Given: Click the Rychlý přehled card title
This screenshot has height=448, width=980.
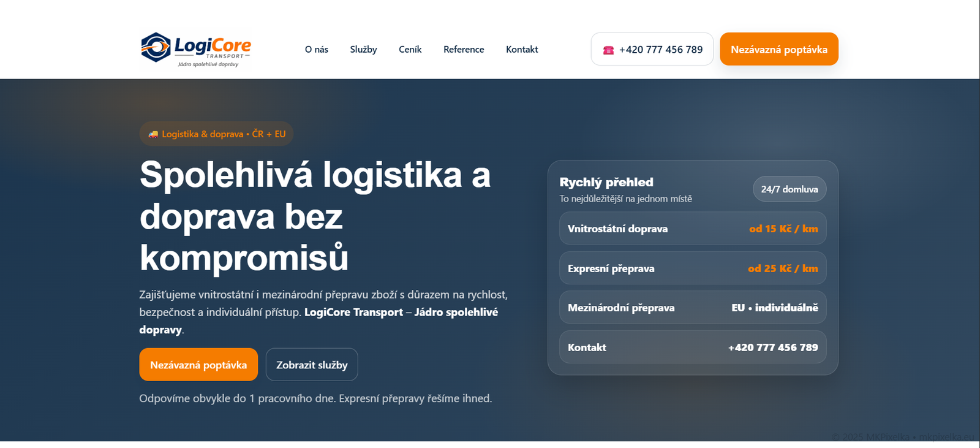Looking at the screenshot, I should click(606, 182).
